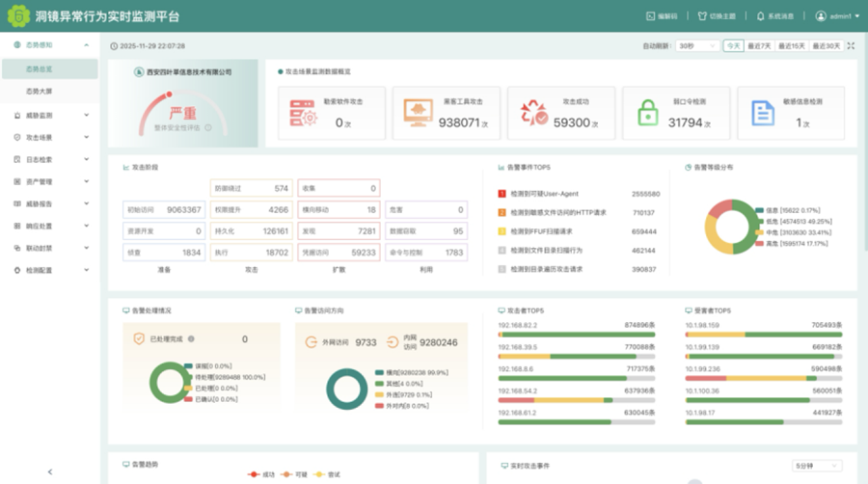Image resolution: width=868 pixels, height=484 pixels.
Task: Select the 今天 time range tab
Action: pos(733,46)
